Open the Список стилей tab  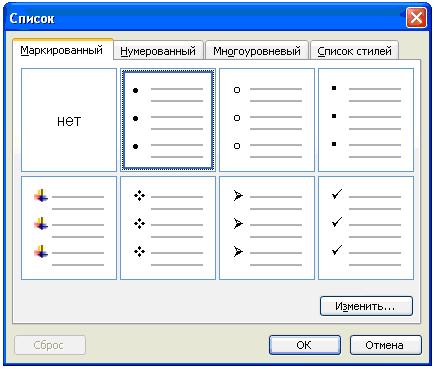[354, 51]
